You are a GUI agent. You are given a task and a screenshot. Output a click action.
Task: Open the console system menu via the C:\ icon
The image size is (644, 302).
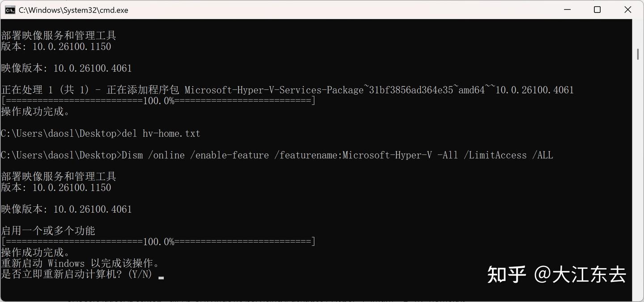point(10,9)
